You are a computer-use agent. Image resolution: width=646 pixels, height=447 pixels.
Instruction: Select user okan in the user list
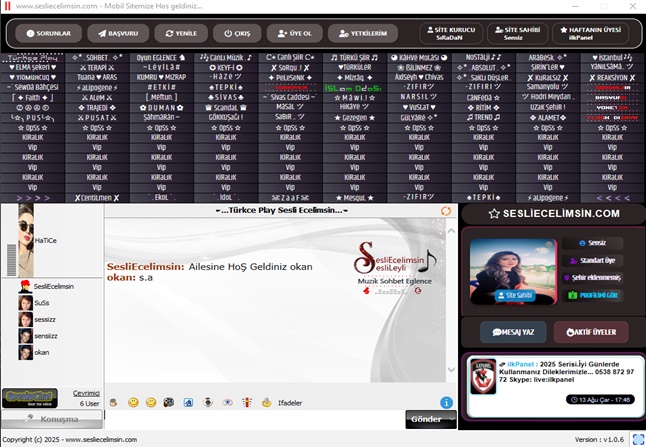(x=41, y=352)
